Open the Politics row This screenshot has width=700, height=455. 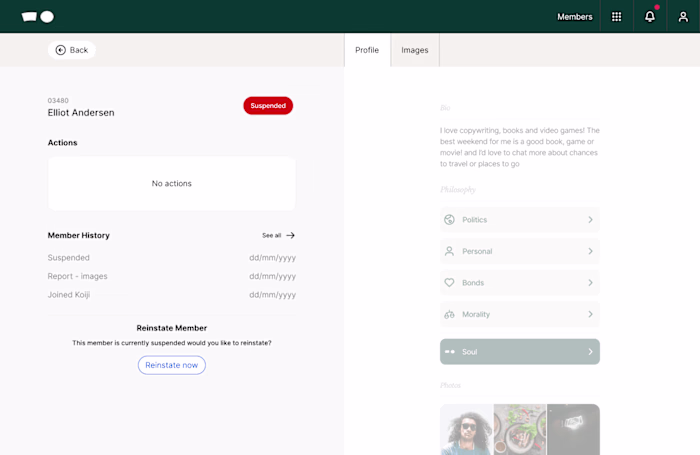(520, 220)
